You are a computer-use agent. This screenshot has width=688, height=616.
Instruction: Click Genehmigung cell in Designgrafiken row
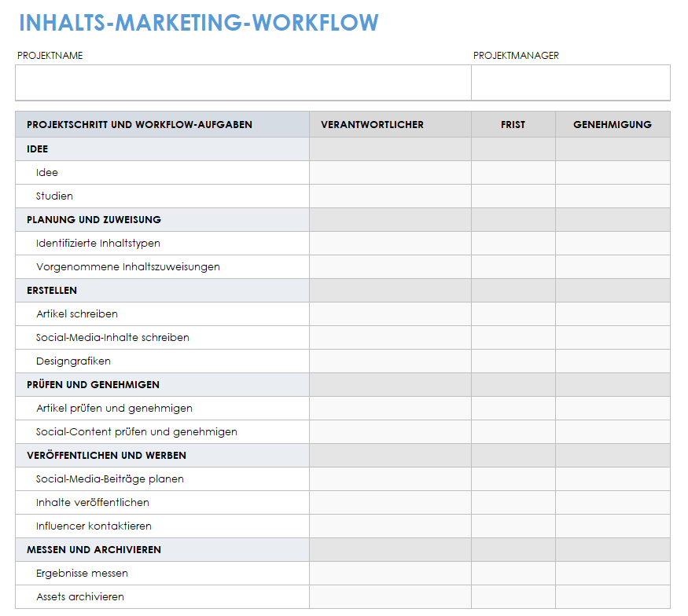(613, 361)
